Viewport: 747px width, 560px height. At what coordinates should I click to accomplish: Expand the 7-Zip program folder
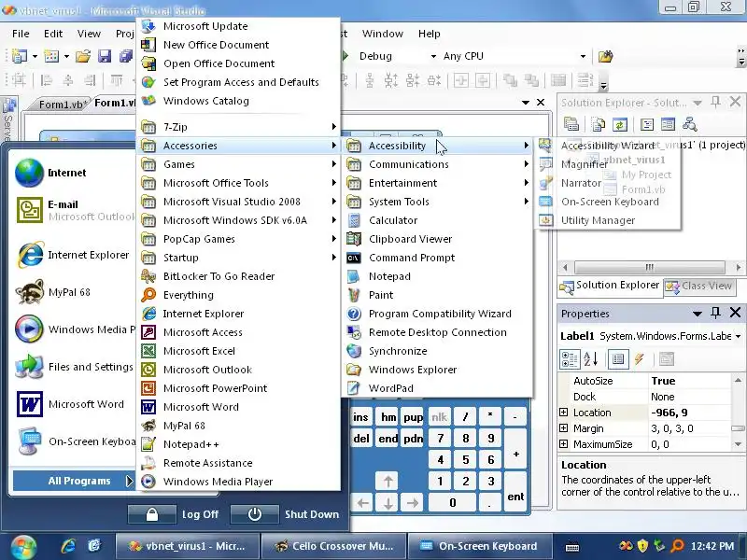click(238, 127)
